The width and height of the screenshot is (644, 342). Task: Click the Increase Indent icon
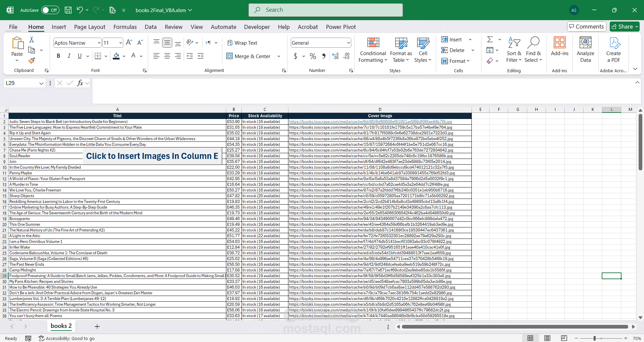[x=200, y=56]
